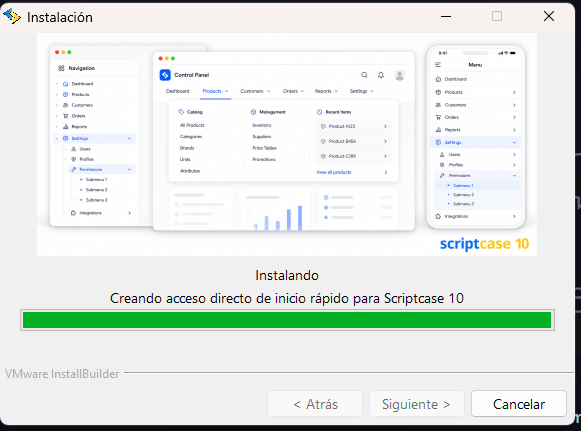Click the notification bell icon in Control Panel mockup
581x431 pixels.
point(381,75)
